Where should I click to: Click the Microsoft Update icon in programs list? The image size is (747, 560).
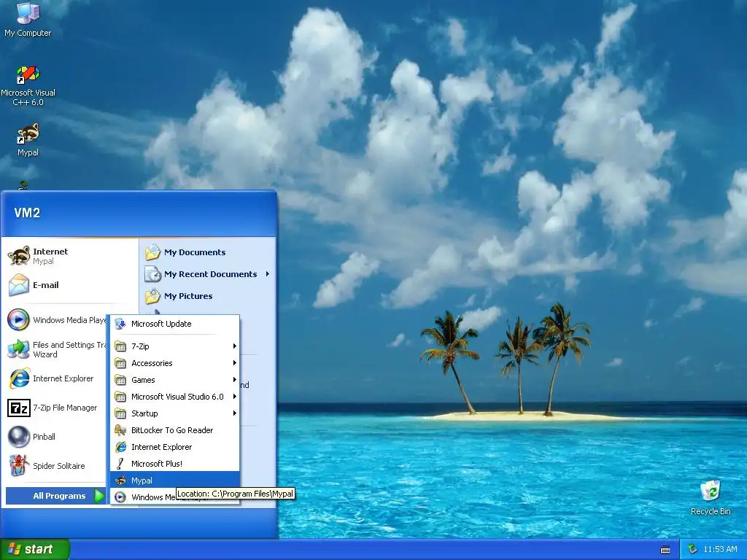pyautogui.click(x=120, y=324)
